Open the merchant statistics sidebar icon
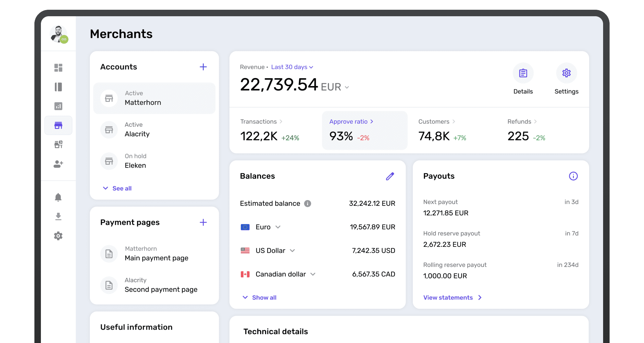Image resolution: width=644 pixels, height=343 pixels. tap(58, 144)
